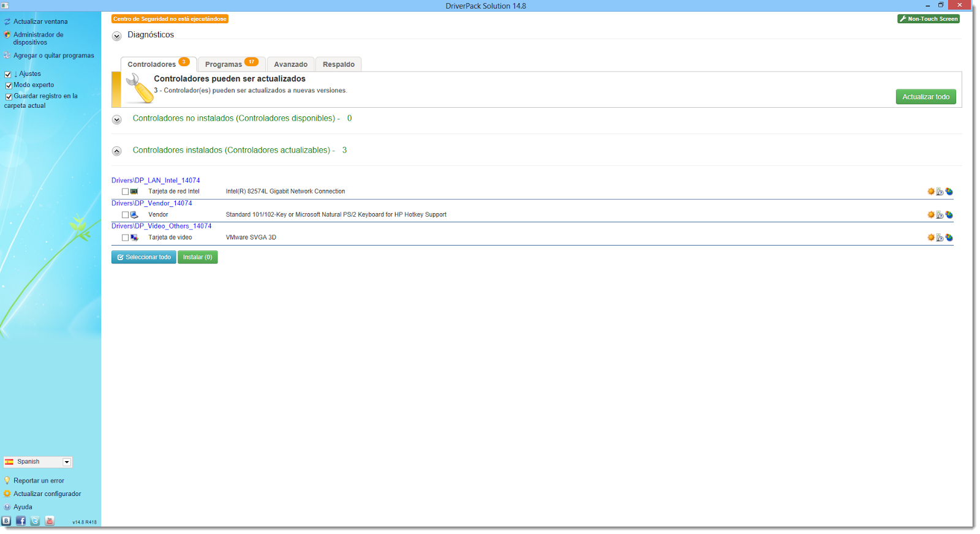This screenshot has width=980, height=534.
Task: Click the Controladores pueden ser actualizados heading
Action: point(230,79)
